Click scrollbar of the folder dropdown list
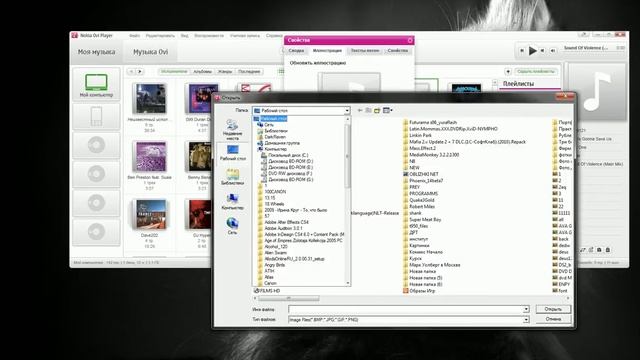This screenshot has height=360, width=640. coord(348,155)
